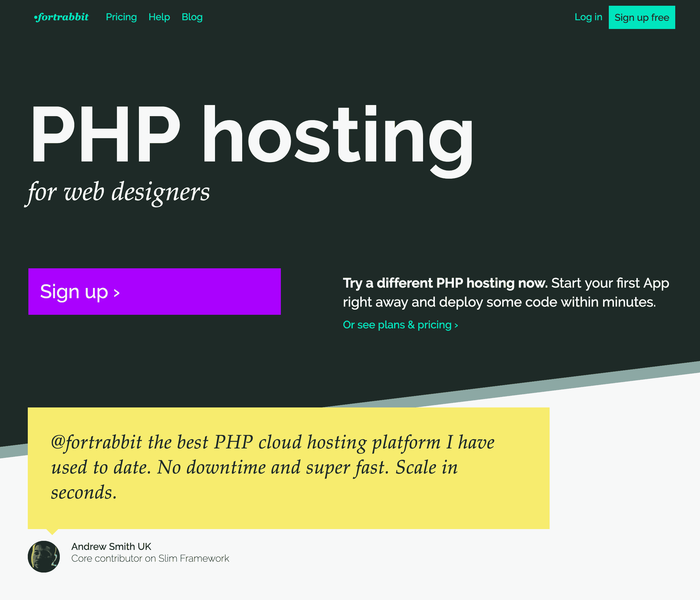Click the fortrabbit logo
Image resolution: width=700 pixels, height=600 pixels.
point(62,17)
